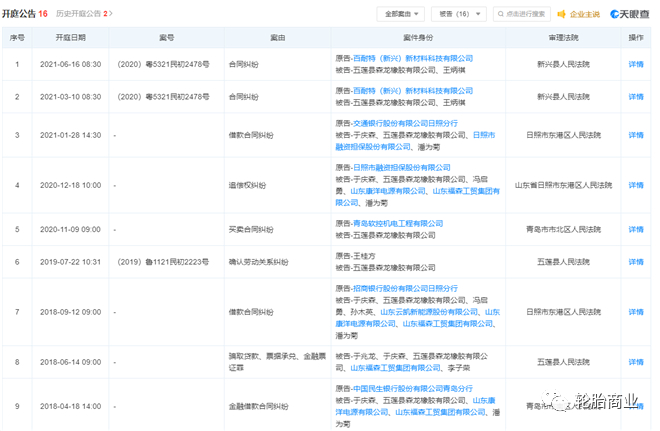Open 详情 for row 3 借款合同纠纷
The image size is (660, 431).
click(635, 135)
